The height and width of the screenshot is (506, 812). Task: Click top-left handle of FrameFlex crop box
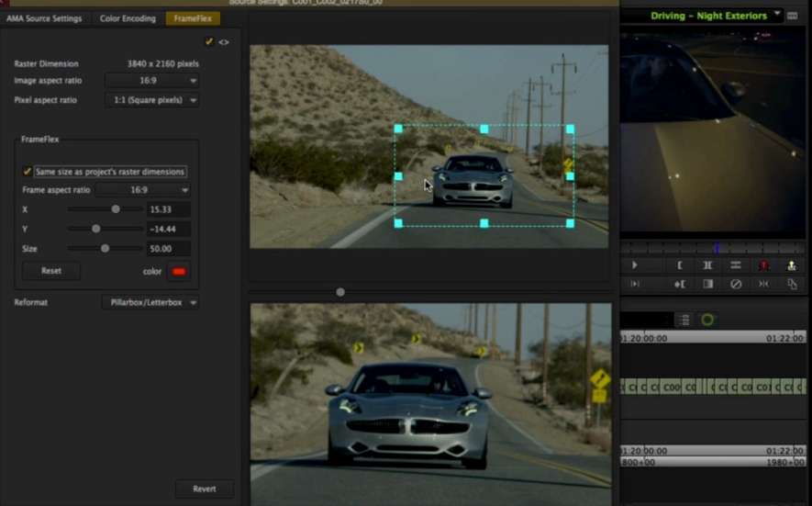tap(398, 129)
